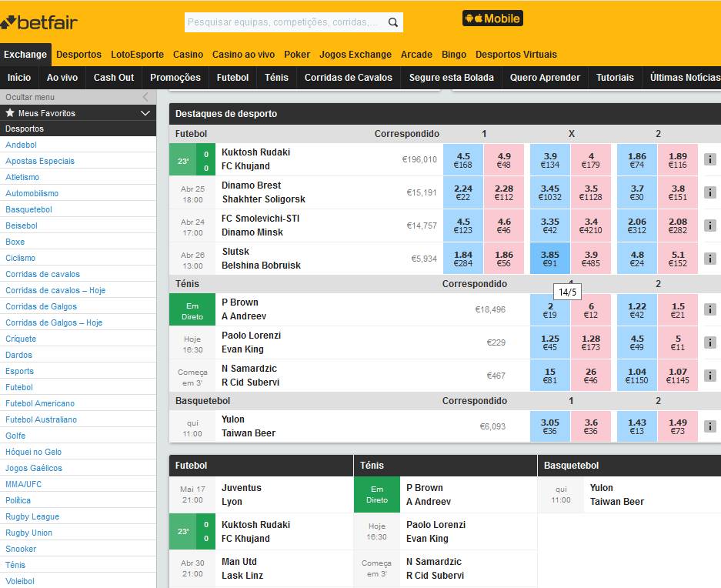The height and width of the screenshot is (588, 721).
Task: Select Jogos Exchange tab
Action: [355, 55]
